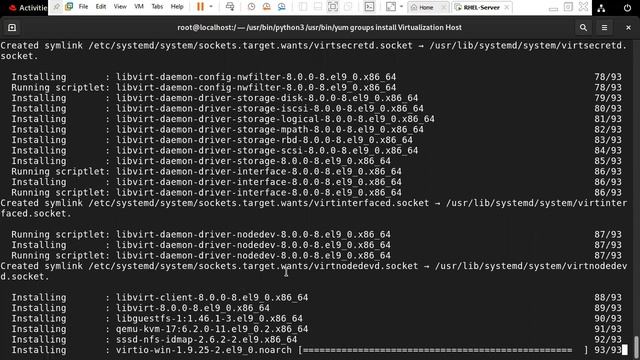This screenshot has width=640, height=360.
Task: Expand the stretch display dropdown arrow
Action: 401,7
